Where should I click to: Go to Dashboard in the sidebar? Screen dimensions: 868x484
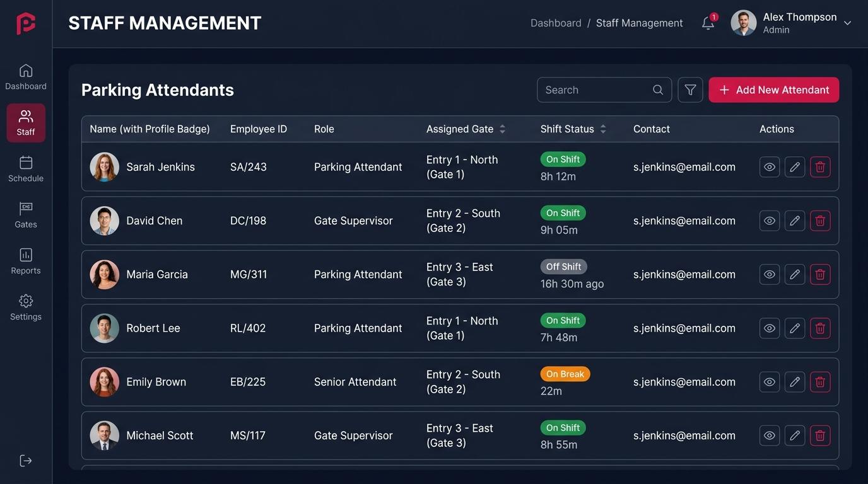point(26,77)
